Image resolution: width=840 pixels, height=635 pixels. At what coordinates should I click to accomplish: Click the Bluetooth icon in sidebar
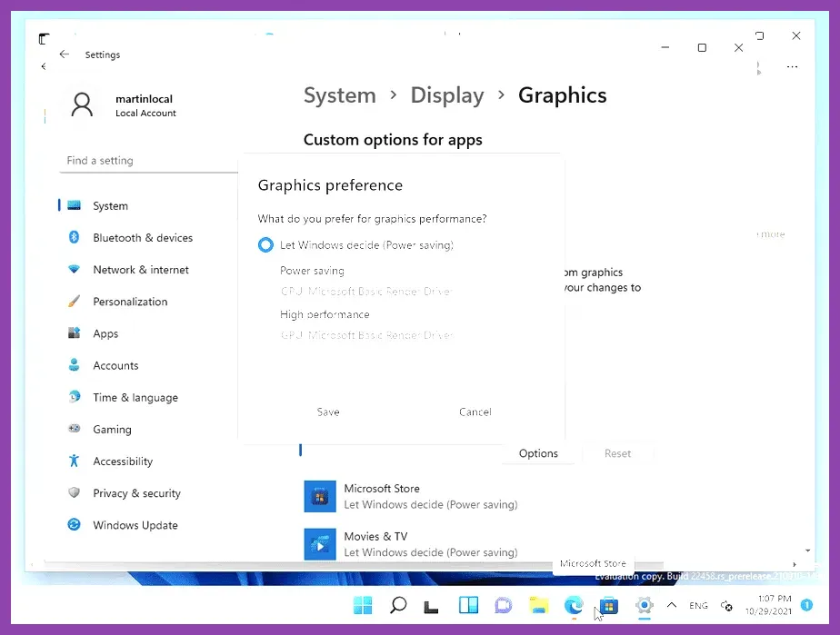[x=74, y=237]
